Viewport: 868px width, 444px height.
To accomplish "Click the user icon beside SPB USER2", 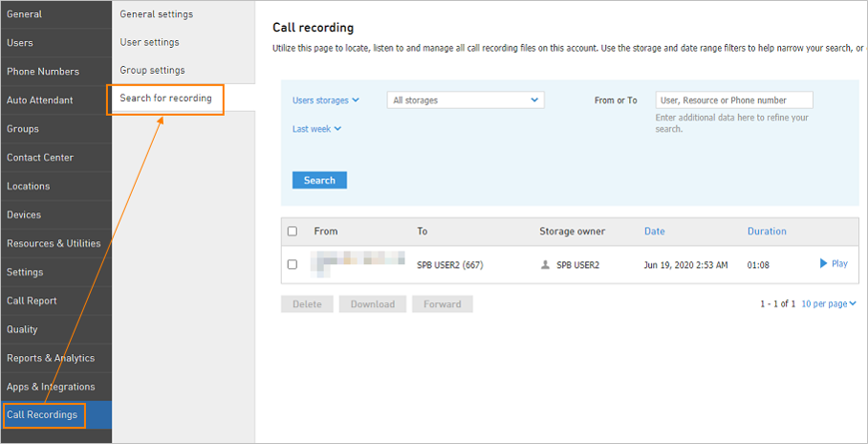I will tap(545, 265).
